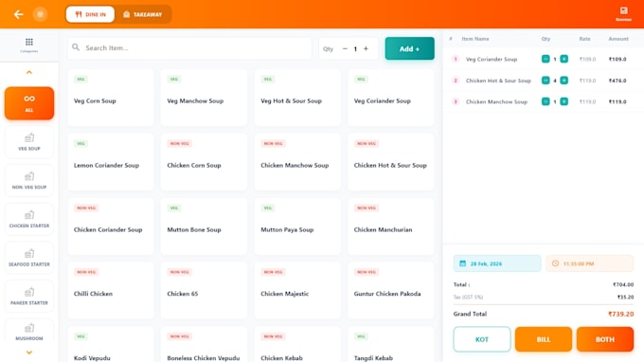Select the Seafood Starter category
Image resolution: width=644 pixels, height=362 pixels.
(x=29, y=258)
